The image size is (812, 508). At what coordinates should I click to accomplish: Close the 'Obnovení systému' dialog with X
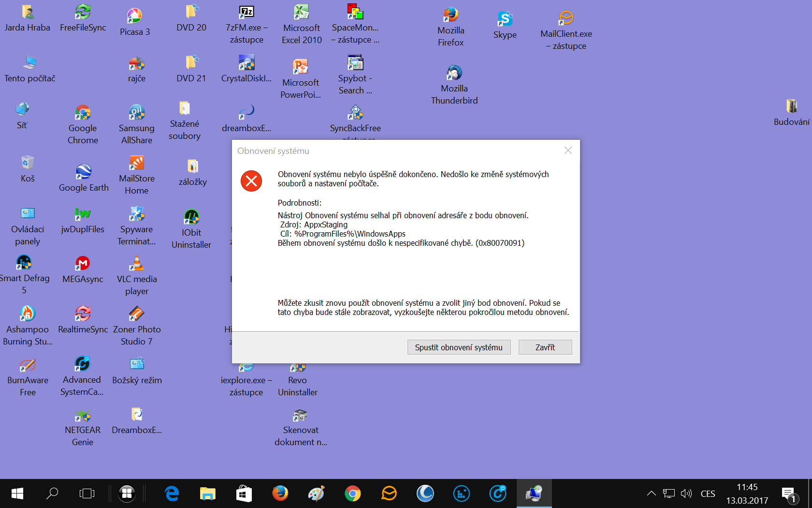tap(568, 150)
